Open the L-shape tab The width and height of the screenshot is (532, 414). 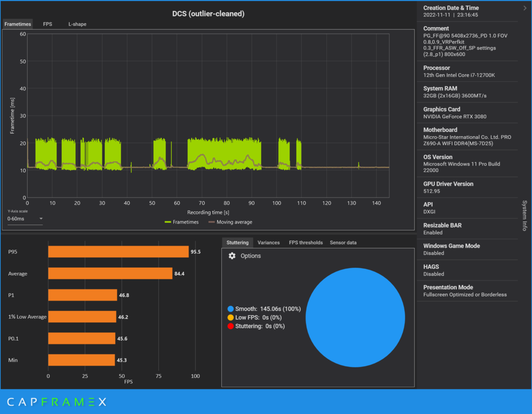click(77, 24)
